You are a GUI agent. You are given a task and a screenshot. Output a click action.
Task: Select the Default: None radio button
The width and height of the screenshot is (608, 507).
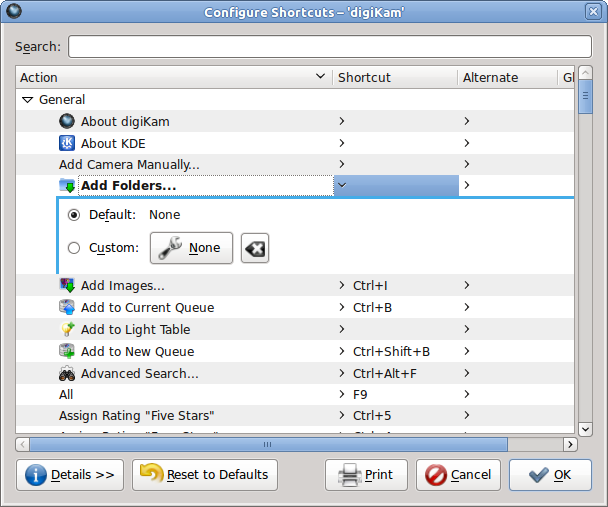click(74, 215)
